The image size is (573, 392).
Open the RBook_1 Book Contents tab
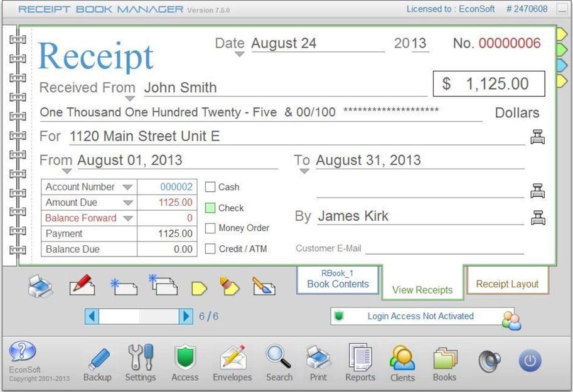pos(338,280)
